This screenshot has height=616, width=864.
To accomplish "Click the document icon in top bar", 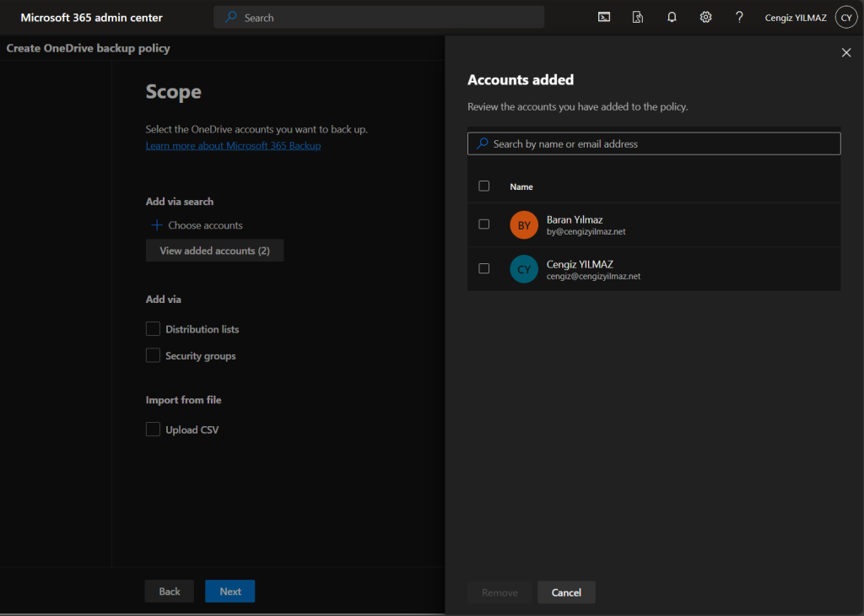I will point(638,18).
